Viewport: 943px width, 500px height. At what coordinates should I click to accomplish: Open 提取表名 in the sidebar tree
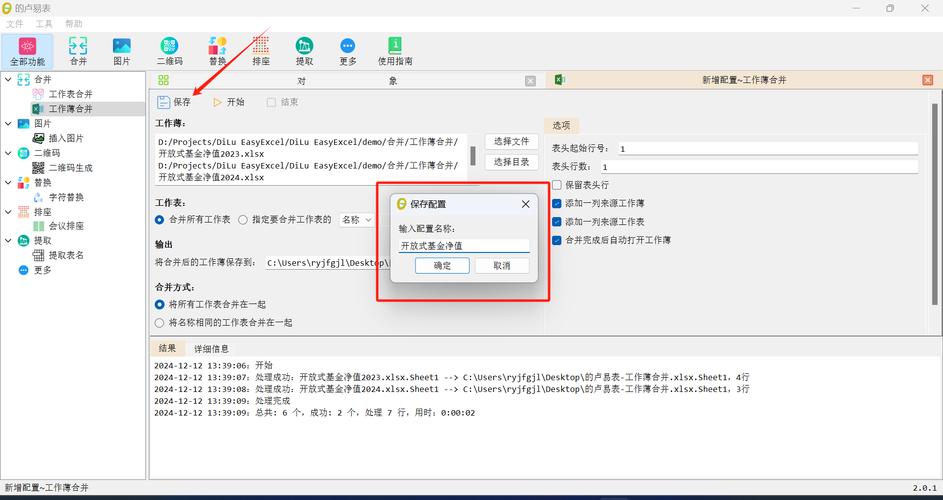tap(66, 255)
